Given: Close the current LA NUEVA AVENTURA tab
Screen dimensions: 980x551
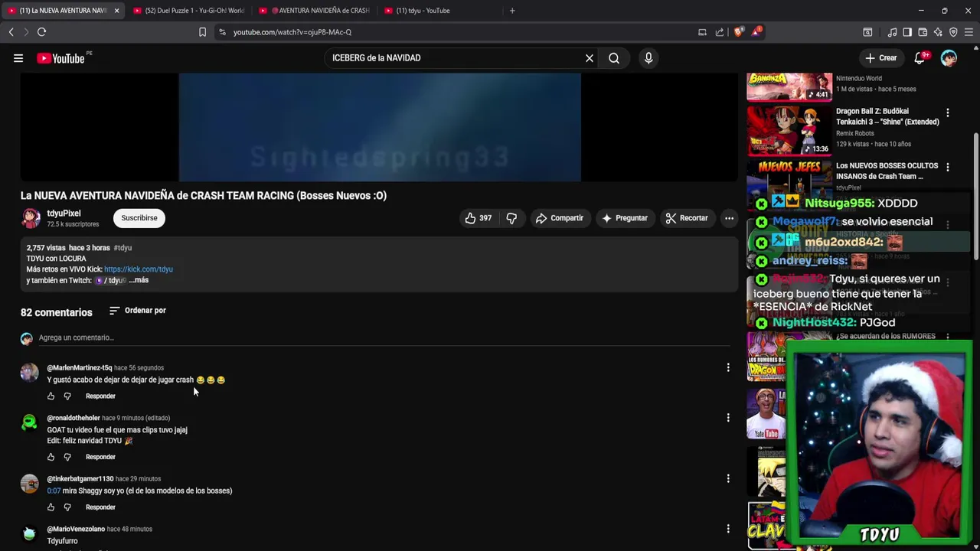Looking at the screenshot, I should pos(116,11).
